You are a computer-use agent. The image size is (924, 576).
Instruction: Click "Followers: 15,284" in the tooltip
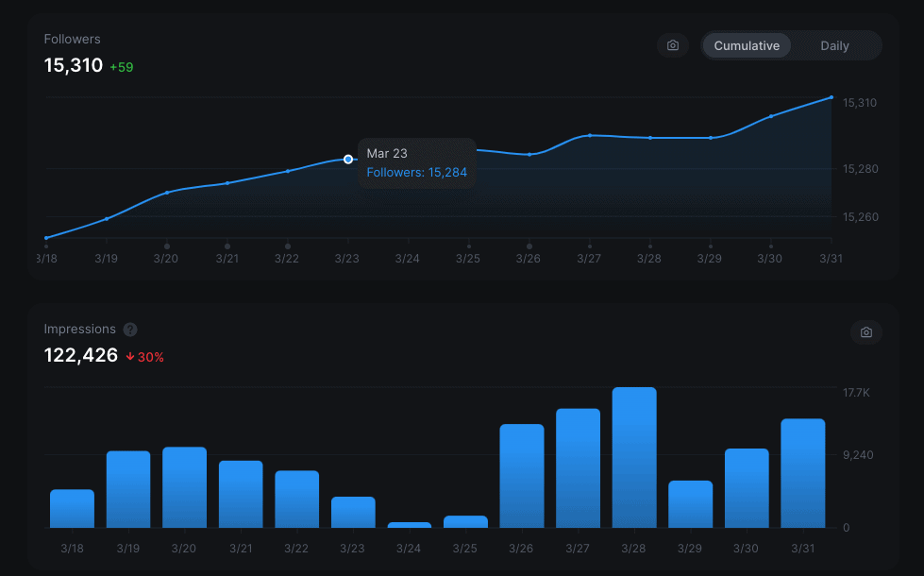pyautogui.click(x=416, y=172)
